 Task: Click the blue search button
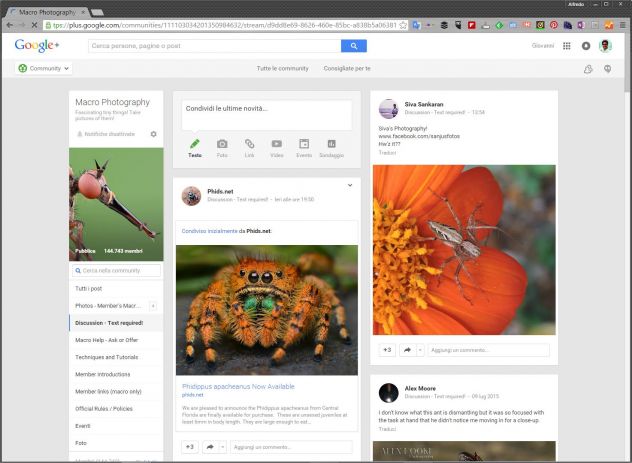point(353,46)
